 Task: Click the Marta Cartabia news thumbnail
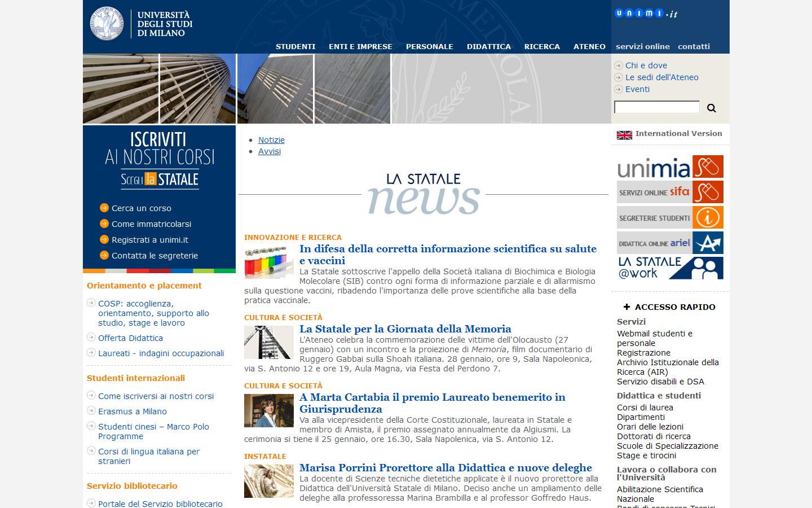tap(268, 410)
